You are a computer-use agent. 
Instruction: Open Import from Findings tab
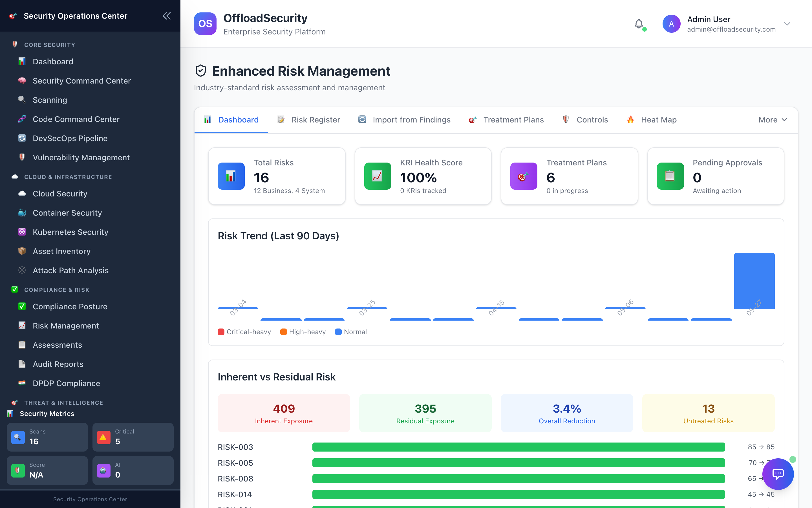tap(404, 120)
